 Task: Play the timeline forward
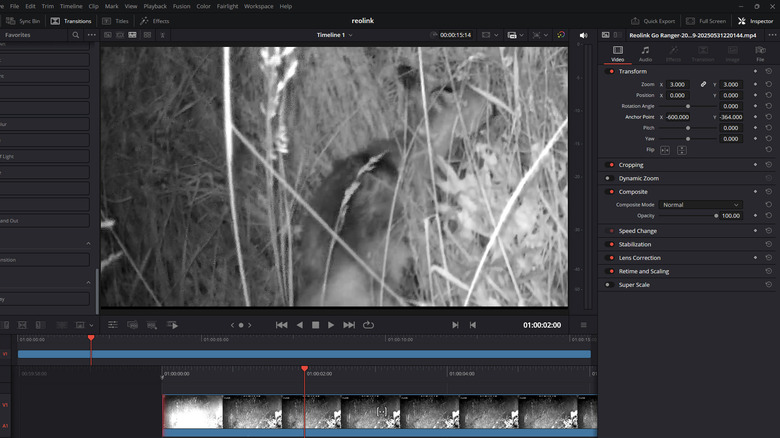[x=331, y=325]
